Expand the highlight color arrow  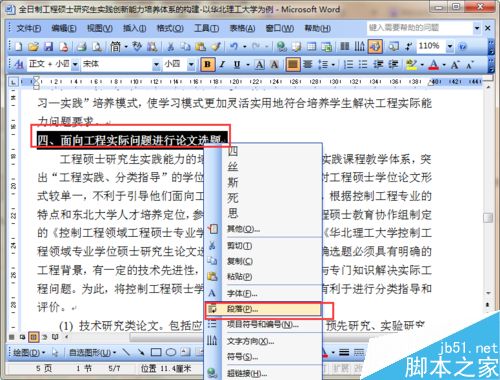click(422, 64)
